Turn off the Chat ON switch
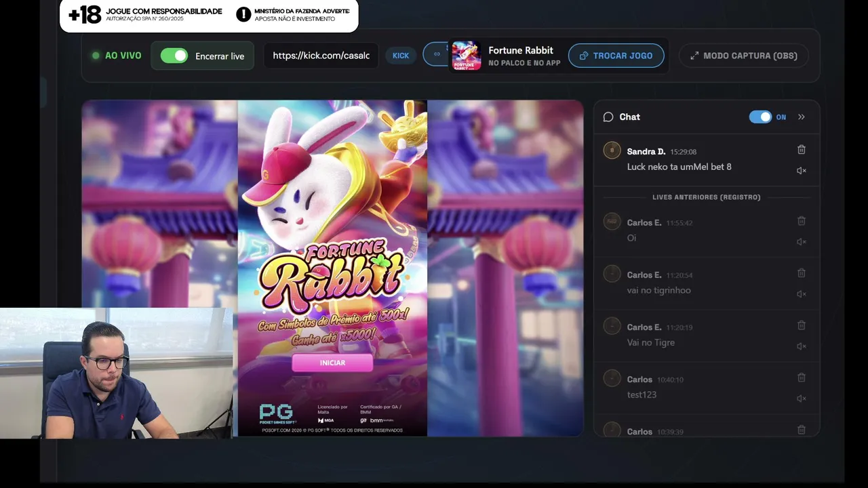This screenshot has width=868, height=488. pyautogui.click(x=760, y=117)
